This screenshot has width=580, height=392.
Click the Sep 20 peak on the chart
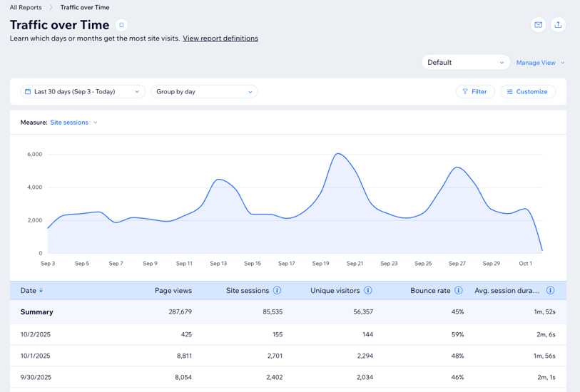338,154
